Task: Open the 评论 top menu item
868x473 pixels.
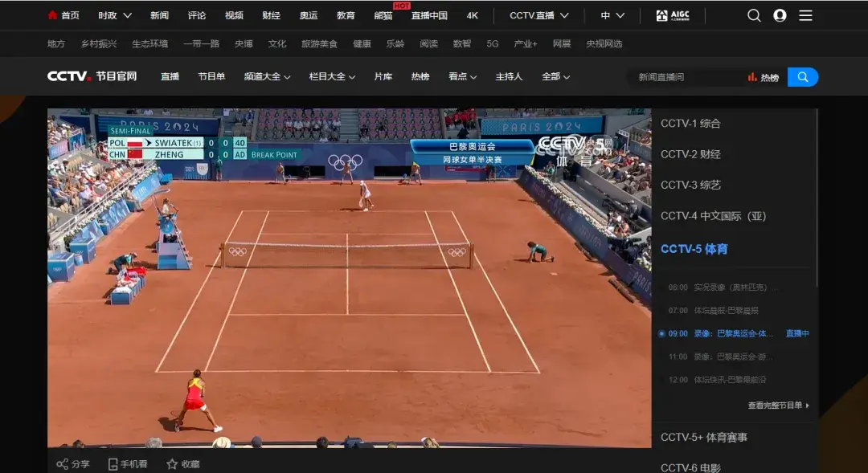Action: coord(197,15)
